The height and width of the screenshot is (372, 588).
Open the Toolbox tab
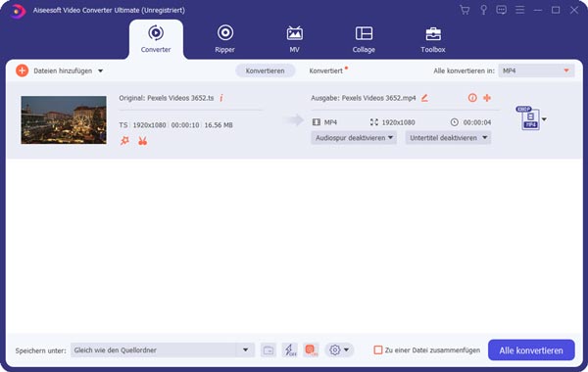(433, 39)
